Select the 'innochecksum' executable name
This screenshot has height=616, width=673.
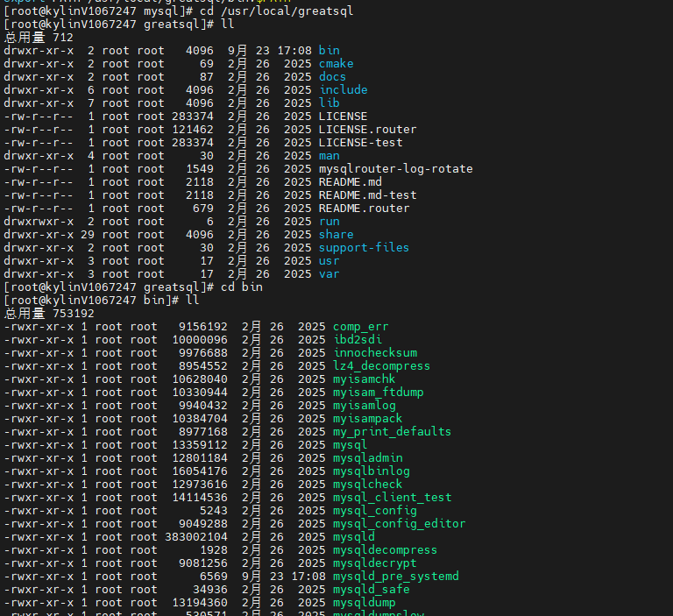pos(375,353)
